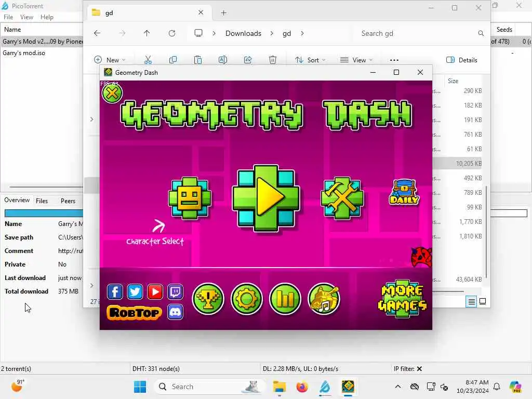The height and width of the screenshot is (399, 532).
Task: Select the Garry's mod.iso torrent row
Action: (42, 53)
